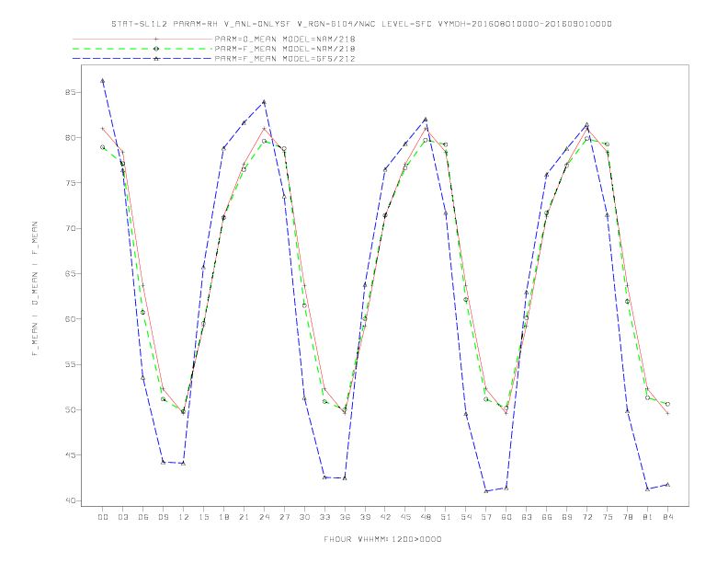
Task: Click x-axis forecast hour label 21
Action: point(244,517)
